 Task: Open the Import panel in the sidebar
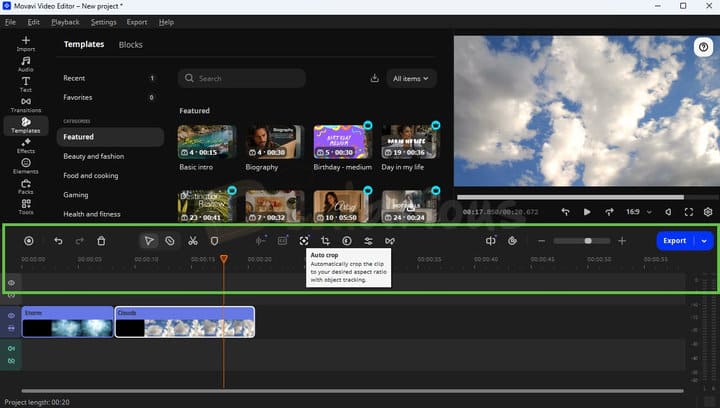click(x=26, y=44)
